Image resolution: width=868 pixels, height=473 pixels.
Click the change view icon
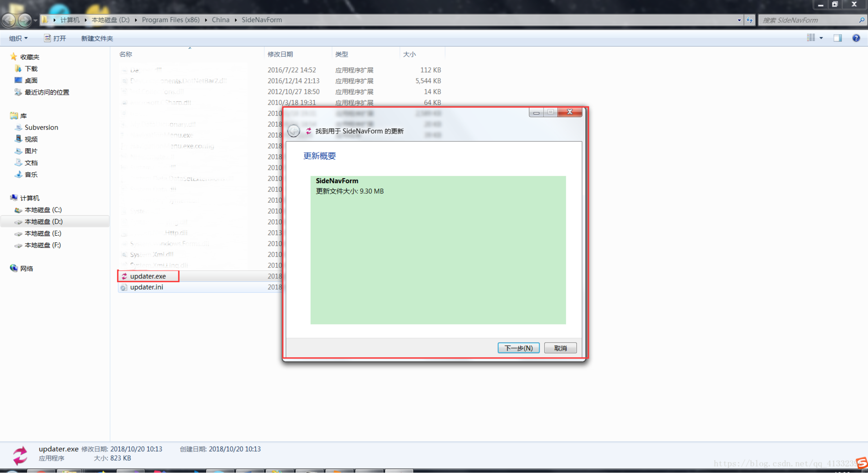point(811,38)
